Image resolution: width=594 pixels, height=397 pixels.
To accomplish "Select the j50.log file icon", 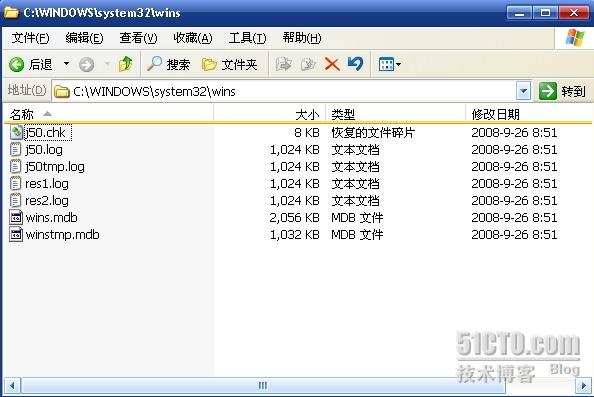I will (x=15, y=150).
